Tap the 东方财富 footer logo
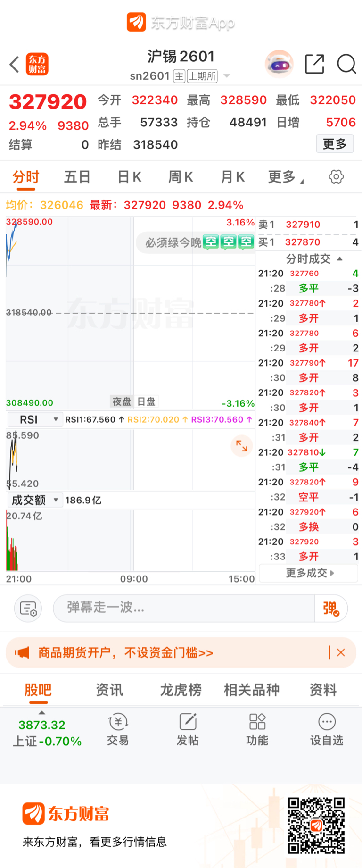 point(66,813)
